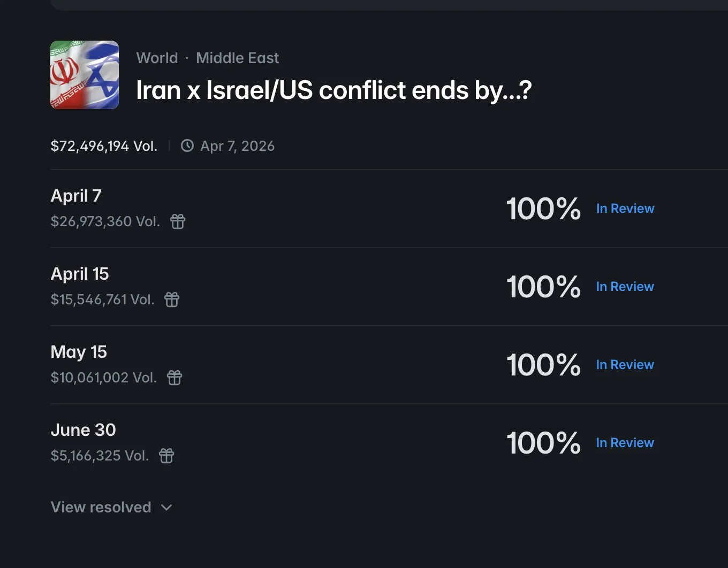Click In Review status for May 15
Viewport: 728px width, 568px height.
(x=625, y=365)
